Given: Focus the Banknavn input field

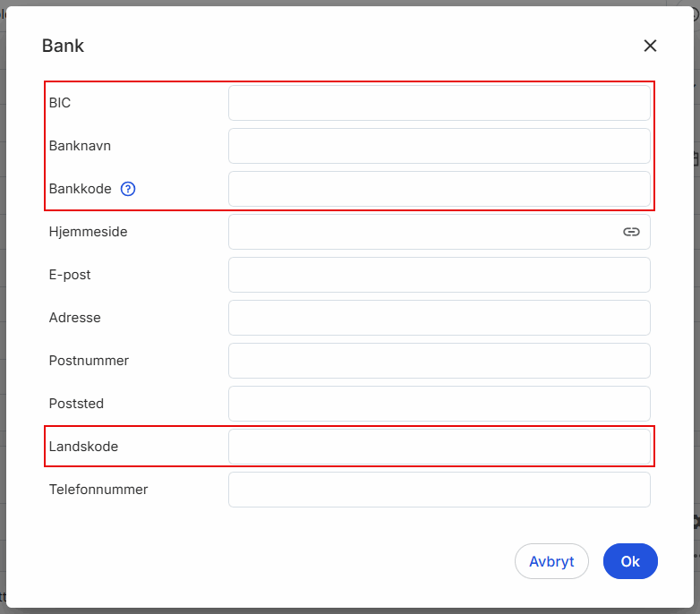Looking at the screenshot, I should [x=440, y=146].
